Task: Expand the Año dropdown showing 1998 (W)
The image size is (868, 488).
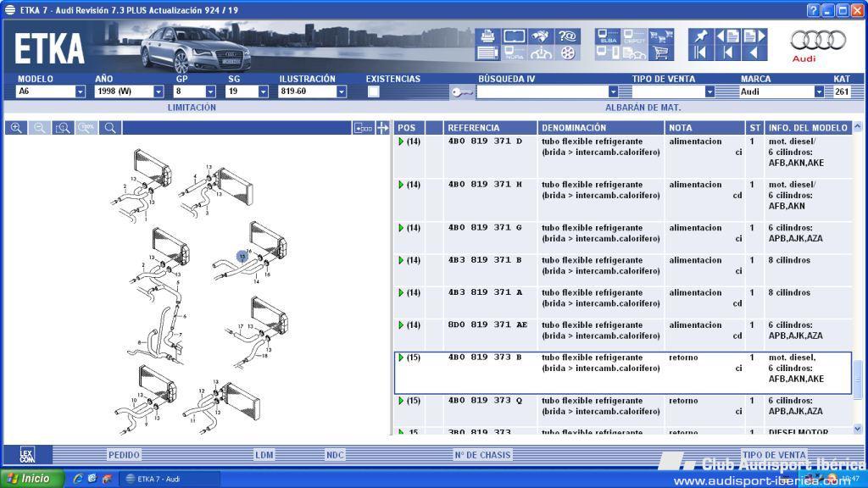Action: [159, 91]
